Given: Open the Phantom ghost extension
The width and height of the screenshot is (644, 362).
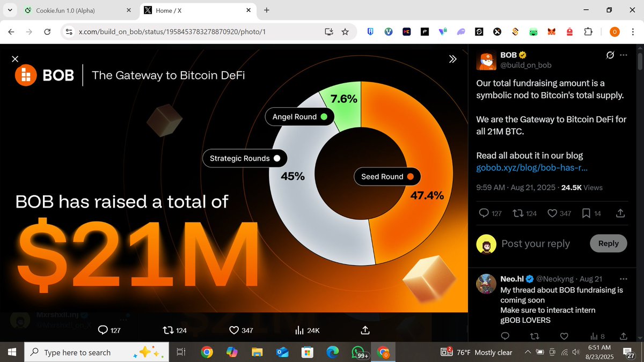Looking at the screenshot, I should (x=461, y=32).
